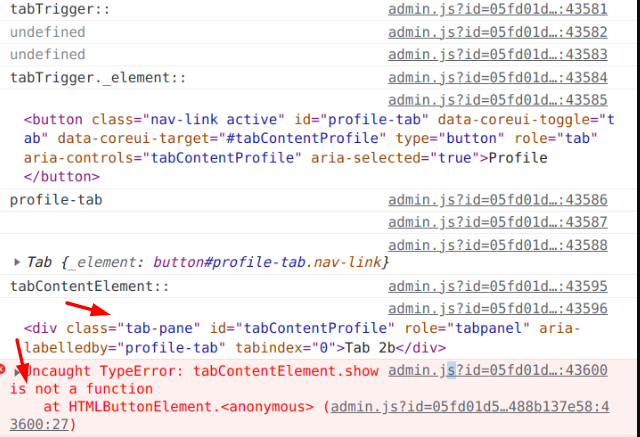Open source link admin.js line 43583

[x=498, y=54]
